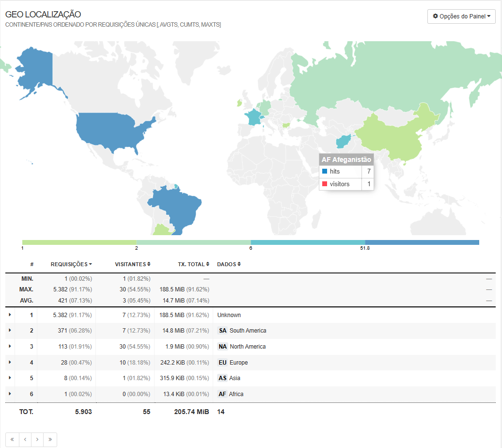Image resolution: width=502 pixels, height=448 pixels.
Task: Click the United States on the map
Action: click(x=111, y=128)
